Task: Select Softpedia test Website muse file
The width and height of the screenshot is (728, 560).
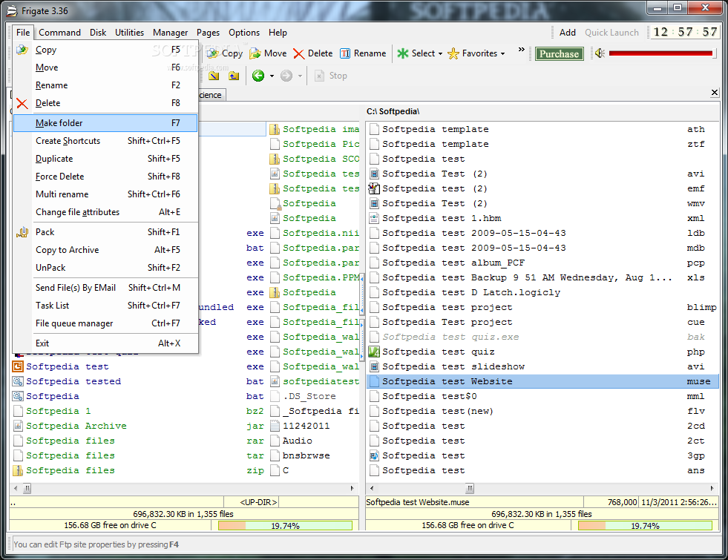Action: coord(542,381)
